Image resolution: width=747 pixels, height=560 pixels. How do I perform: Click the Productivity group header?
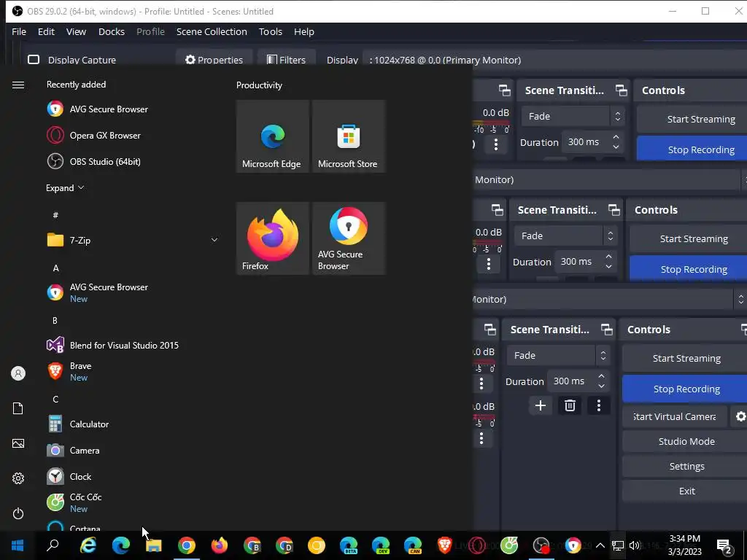(x=259, y=85)
